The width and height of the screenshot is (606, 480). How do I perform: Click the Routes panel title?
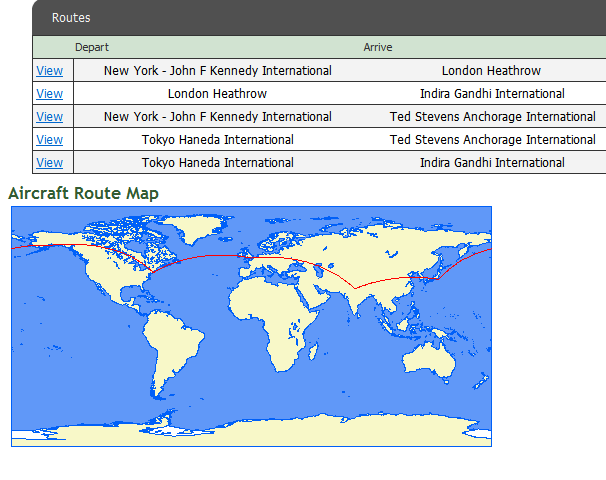point(71,18)
